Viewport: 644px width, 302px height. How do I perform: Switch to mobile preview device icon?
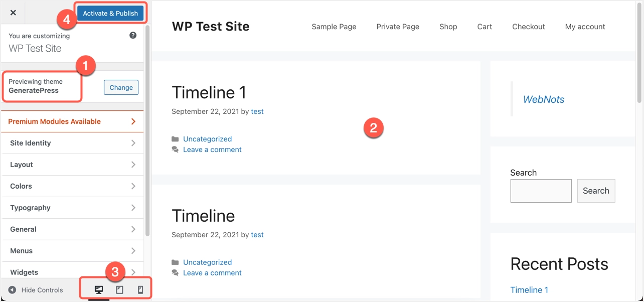140,290
